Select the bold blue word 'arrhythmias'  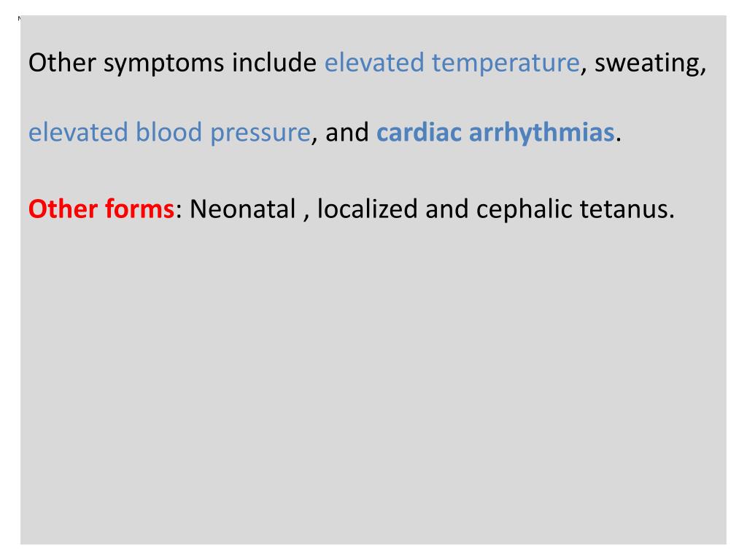point(542,133)
